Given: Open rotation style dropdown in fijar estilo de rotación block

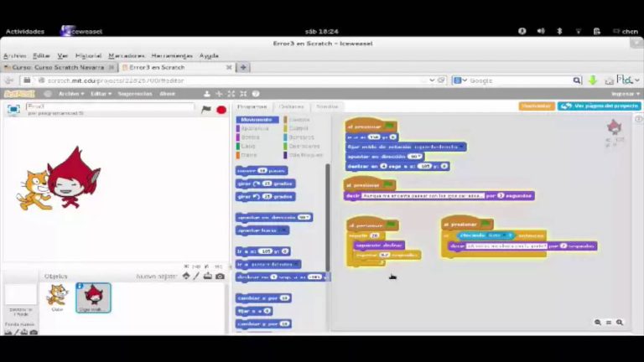Looking at the screenshot, I should click(x=462, y=147).
